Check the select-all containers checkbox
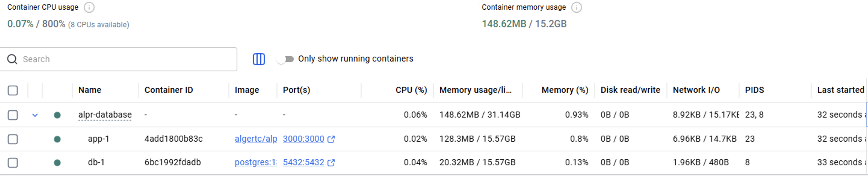 click(x=13, y=90)
